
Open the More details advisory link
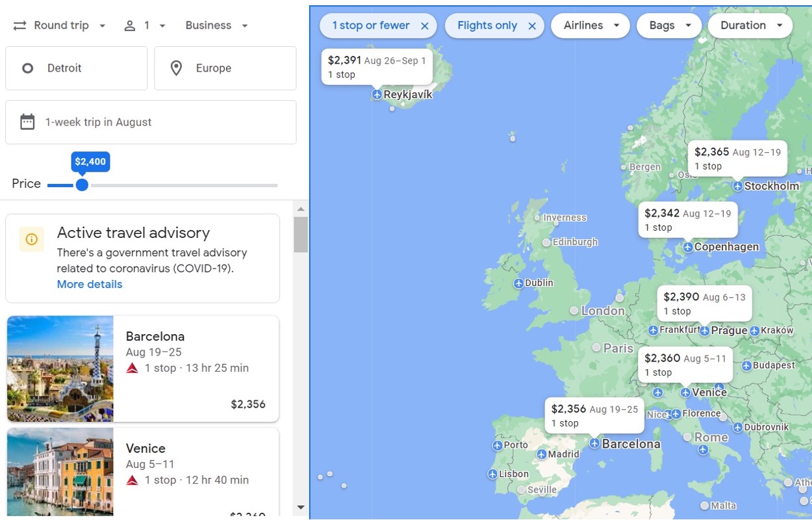pyautogui.click(x=90, y=284)
